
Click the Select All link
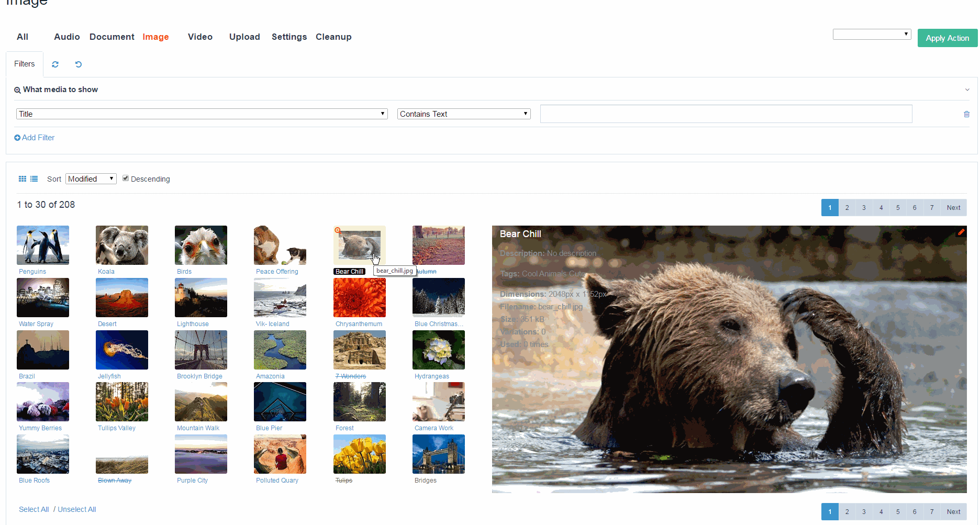point(34,509)
